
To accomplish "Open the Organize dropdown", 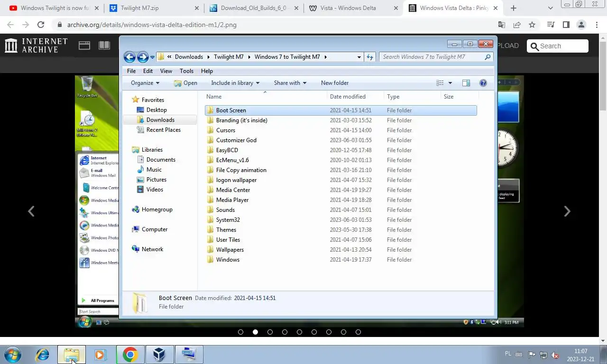I will 145,83.
